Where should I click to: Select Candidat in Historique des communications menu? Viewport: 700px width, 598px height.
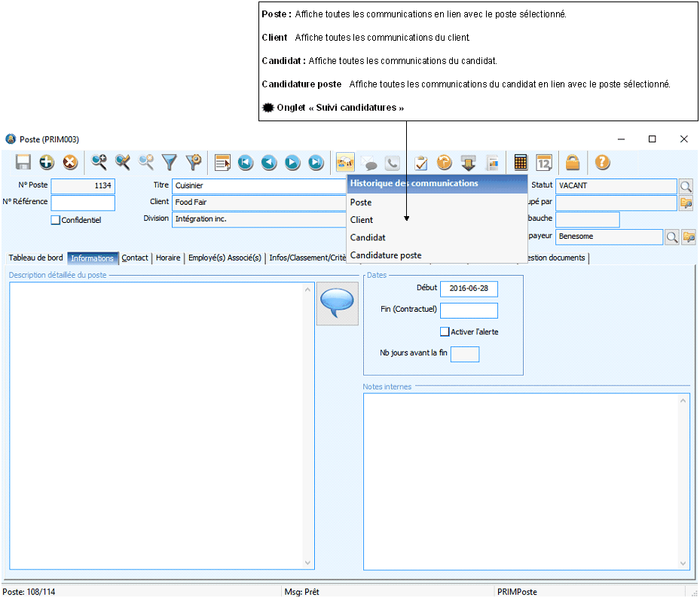coord(368,237)
